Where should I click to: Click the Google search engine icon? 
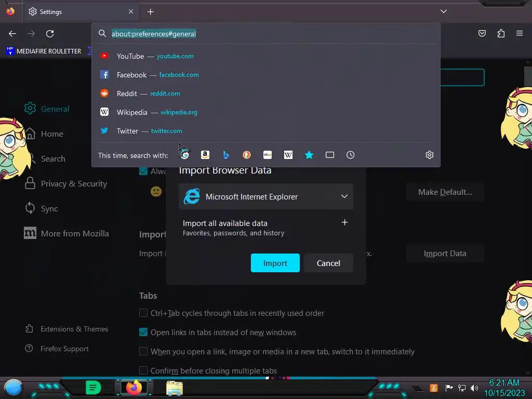coord(184,155)
